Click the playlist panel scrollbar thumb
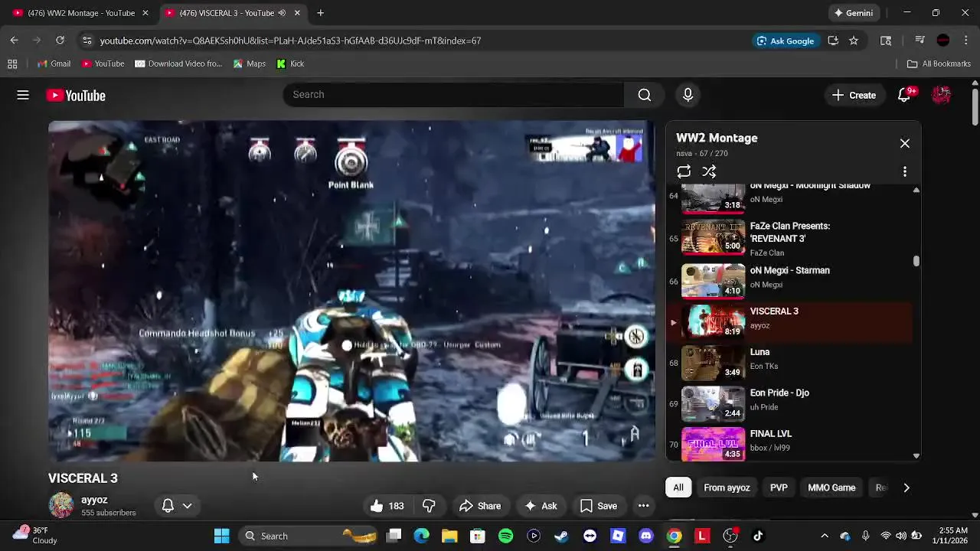 point(916,261)
